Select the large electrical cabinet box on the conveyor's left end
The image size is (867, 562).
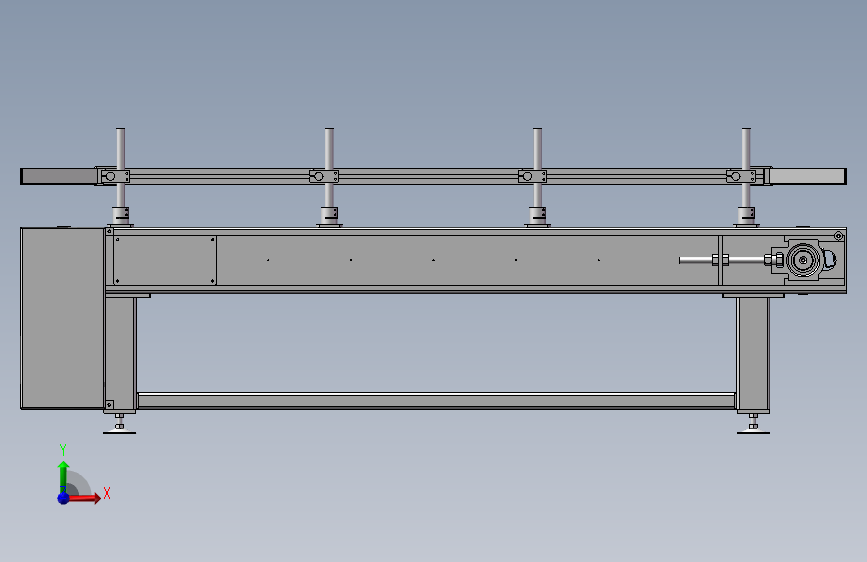[x=62, y=318]
